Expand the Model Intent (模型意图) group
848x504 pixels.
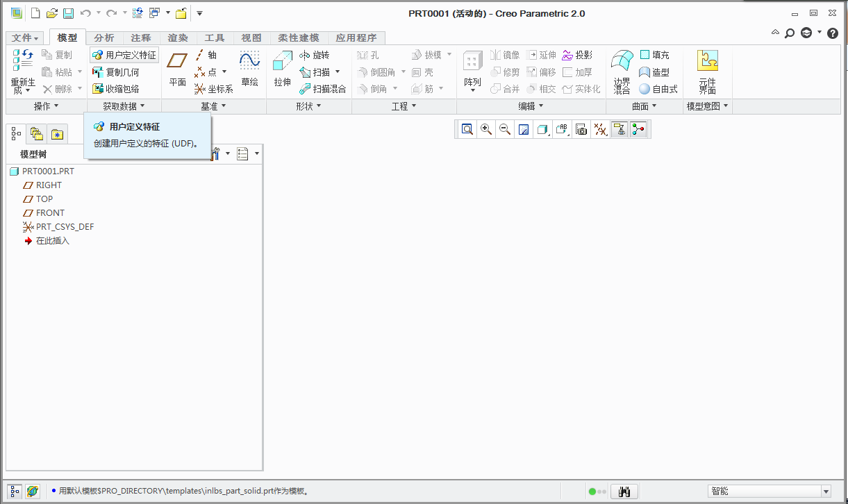click(x=708, y=106)
